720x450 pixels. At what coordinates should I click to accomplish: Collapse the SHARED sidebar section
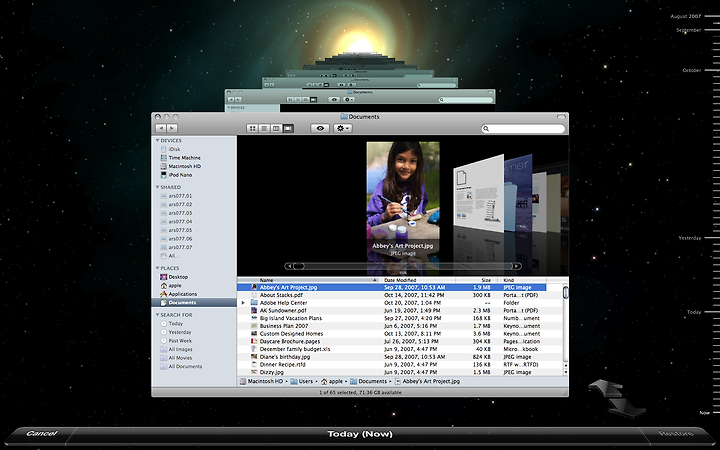(158, 187)
